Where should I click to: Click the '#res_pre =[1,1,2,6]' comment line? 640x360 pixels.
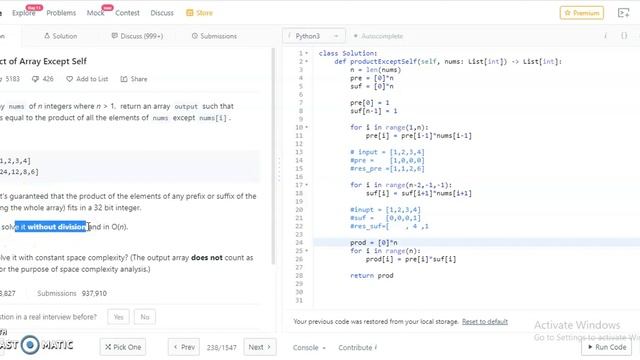[x=387, y=169]
